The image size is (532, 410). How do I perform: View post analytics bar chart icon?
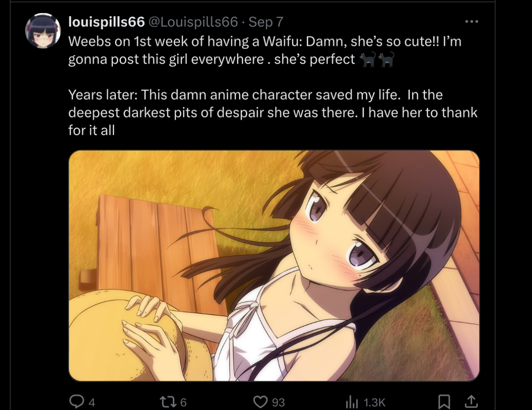352,402
